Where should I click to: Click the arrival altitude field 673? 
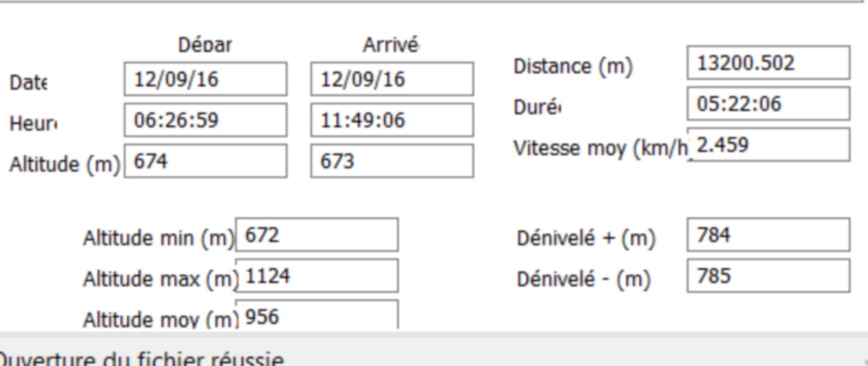392,161
